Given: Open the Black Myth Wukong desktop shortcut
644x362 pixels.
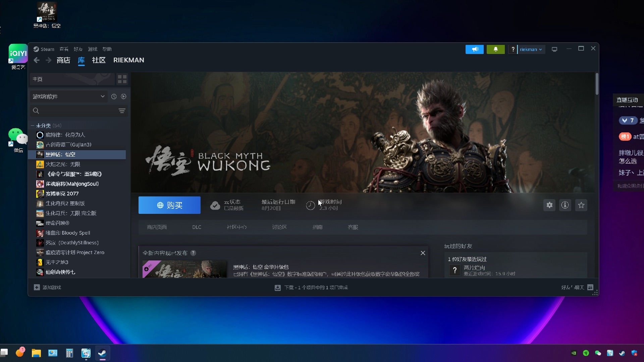Looking at the screenshot, I should [47, 15].
